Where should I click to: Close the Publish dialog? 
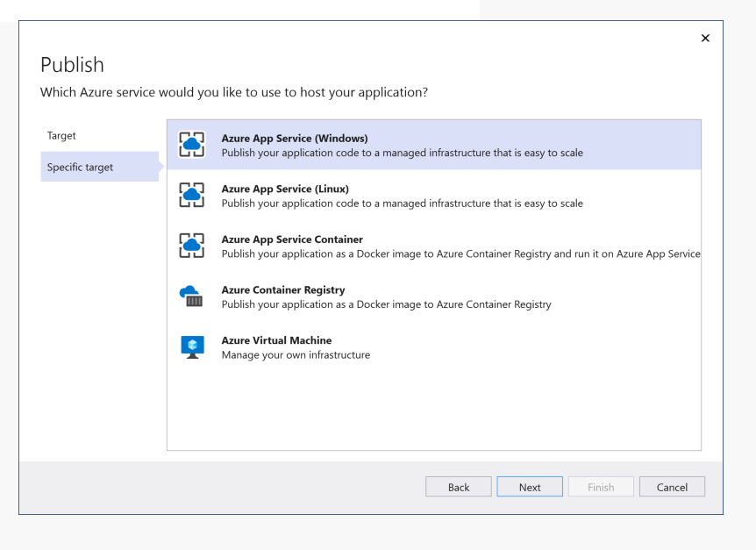[705, 38]
